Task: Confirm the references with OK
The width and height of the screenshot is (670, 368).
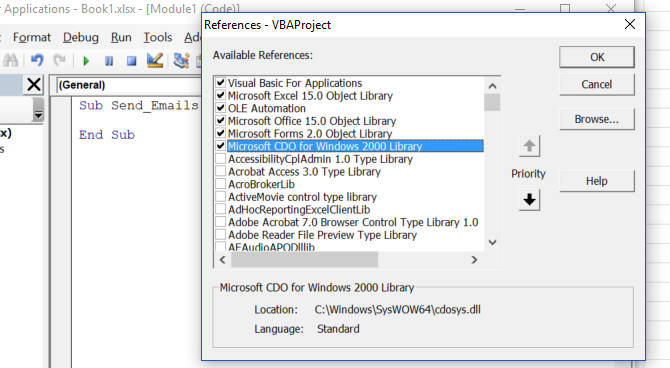Action: click(597, 57)
